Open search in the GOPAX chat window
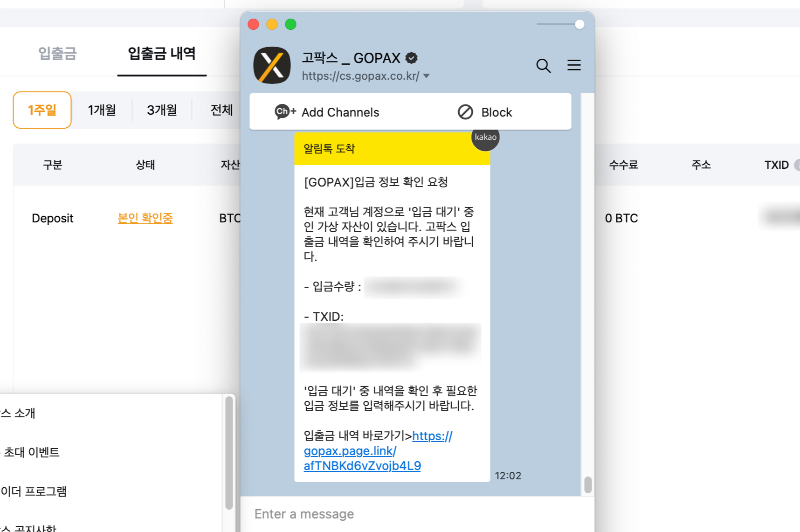This screenshot has height=532, width=800. coord(544,66)
